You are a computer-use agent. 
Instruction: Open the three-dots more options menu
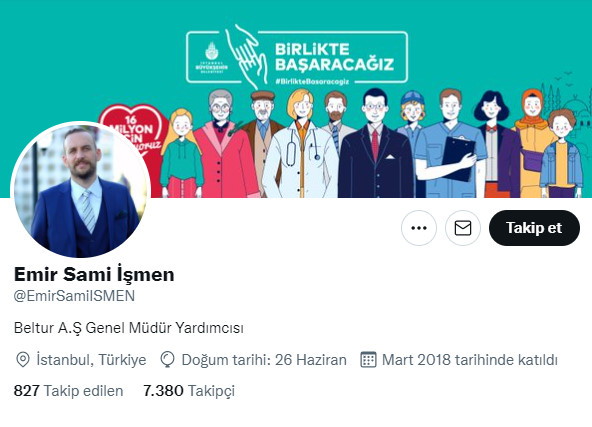point(419,228)
